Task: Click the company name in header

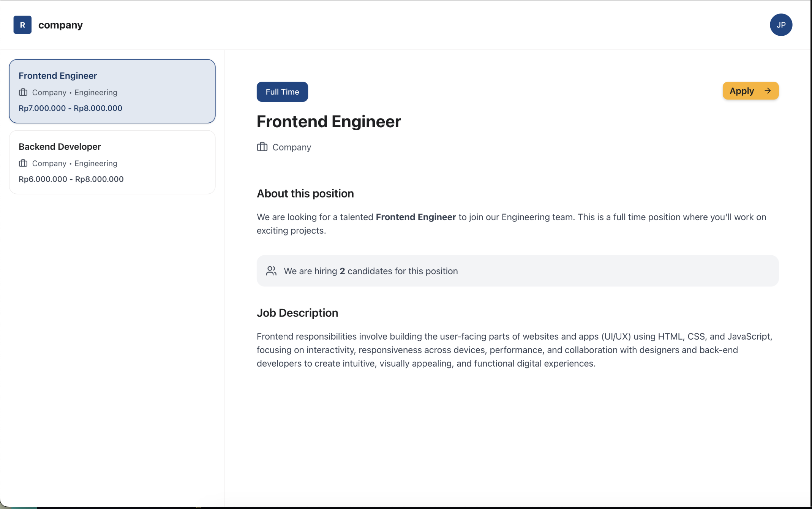Action: click(x=60, y=25)
